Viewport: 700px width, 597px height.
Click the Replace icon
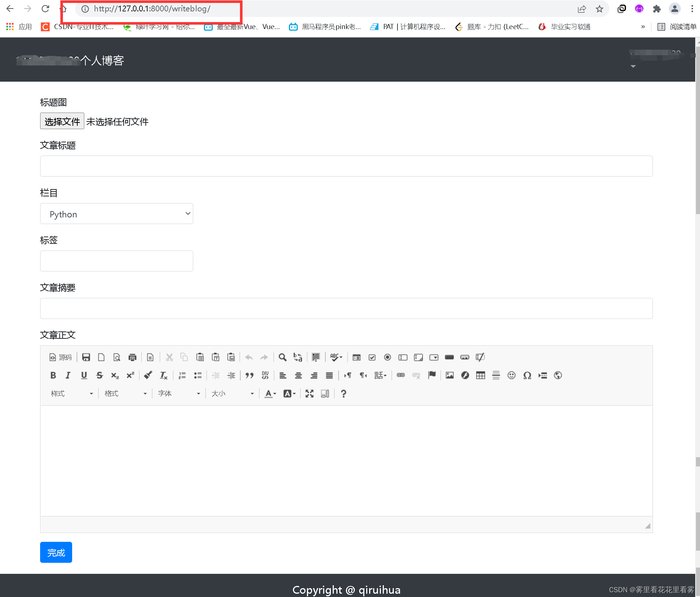click(x=298, y=357)
